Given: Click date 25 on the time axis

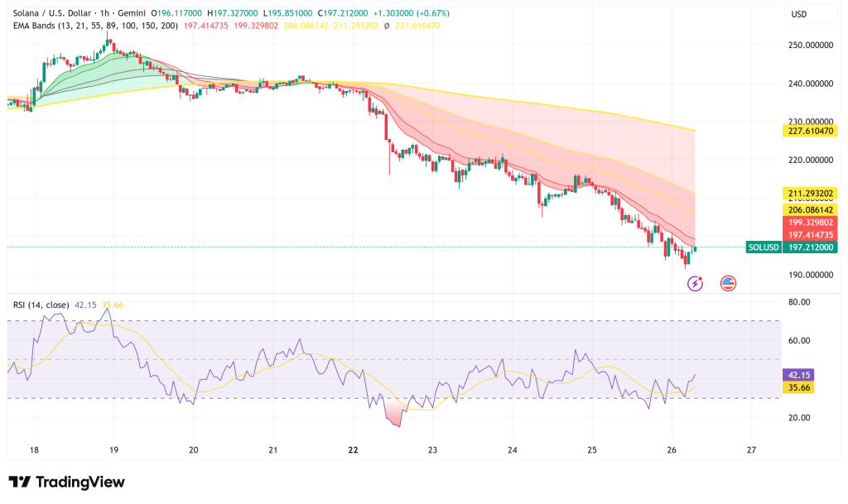Looking at the screenshot, I should click(x=591, y=450).
